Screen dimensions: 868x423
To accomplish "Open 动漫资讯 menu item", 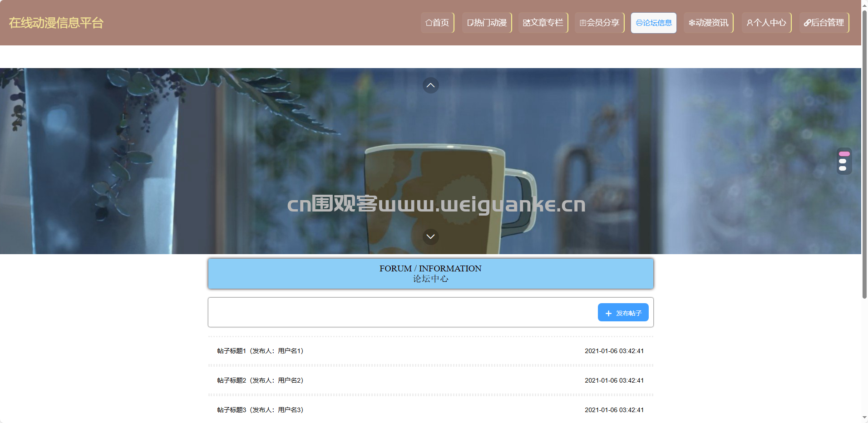I will pyautogui.click(x=708, y=23).
